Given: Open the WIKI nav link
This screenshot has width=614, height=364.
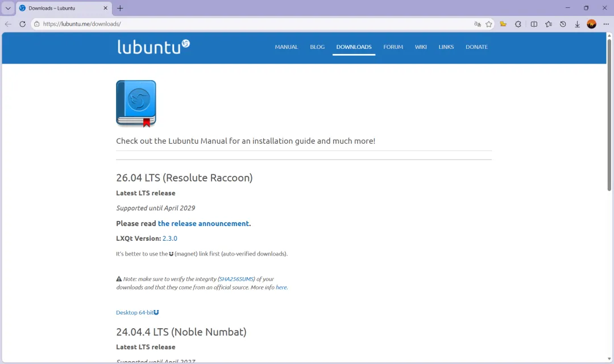Looking at the screenshot, I should click(421, 47).
